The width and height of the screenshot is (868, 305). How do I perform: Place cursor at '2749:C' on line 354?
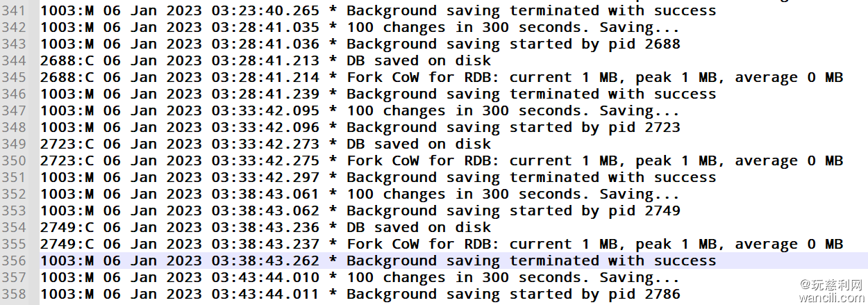click(x=67, y=228)
